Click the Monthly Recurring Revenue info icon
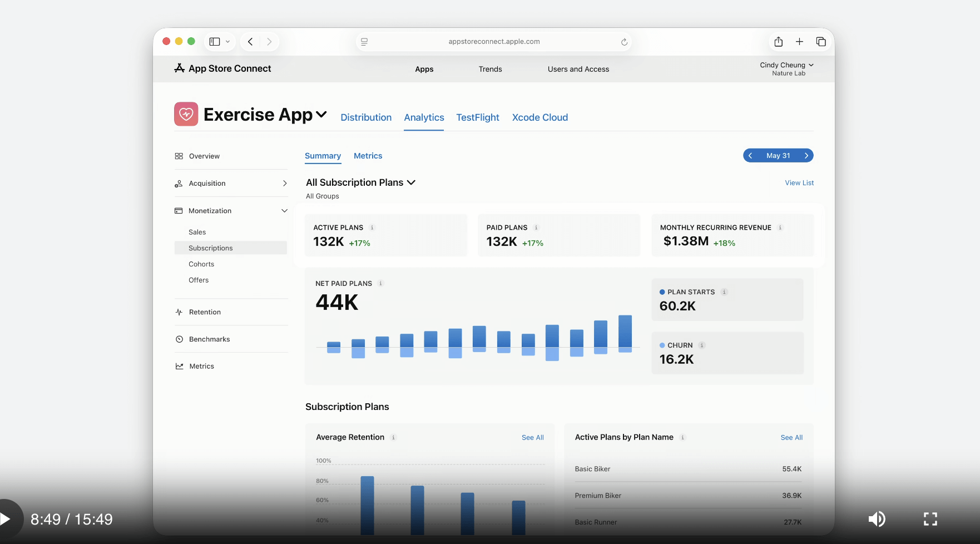980x544 pixels. [780, 228]
